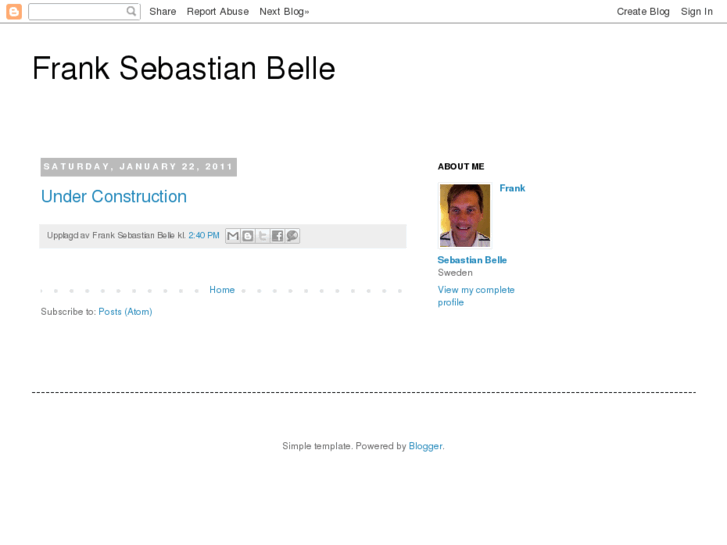Screen dimensions: 727x545
Task: Click the BlogThis! share icon
Action: [247, 236]
